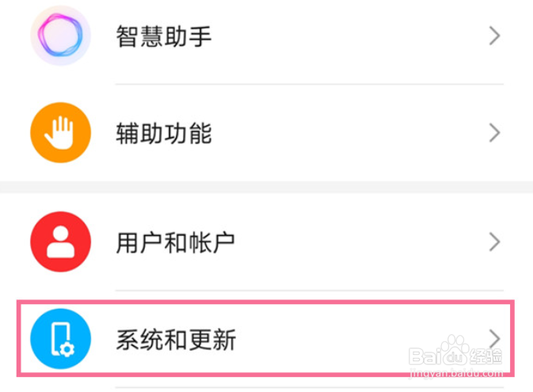Select the 系统和更新 text label
This screenshot has width=533, height=392.
point(176,339)
